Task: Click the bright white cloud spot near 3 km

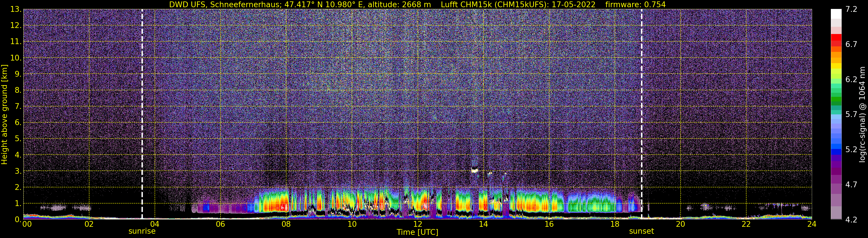Action: 475,170
